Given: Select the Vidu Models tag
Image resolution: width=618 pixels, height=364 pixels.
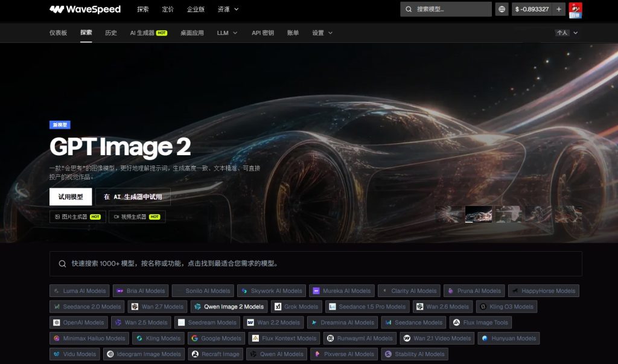Looking at the screenshot, I should [x=75, y=354].
